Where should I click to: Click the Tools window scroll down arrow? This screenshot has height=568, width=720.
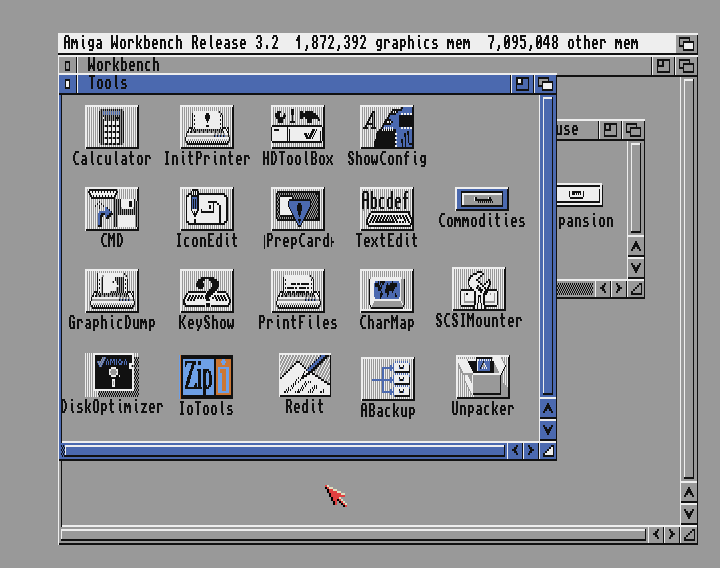pos(548,430)
